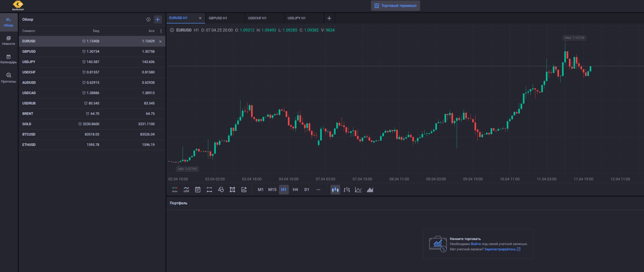The height and width of the screenshot is (272, 644).
Task: Expand more timeframes with three dots
Action: [x=318, y=190]
